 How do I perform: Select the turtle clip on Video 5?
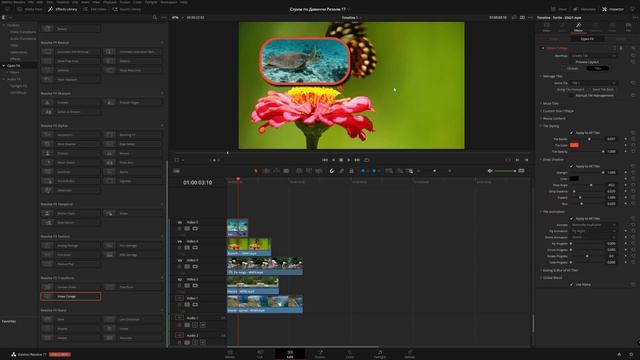(x=238, y=227)
